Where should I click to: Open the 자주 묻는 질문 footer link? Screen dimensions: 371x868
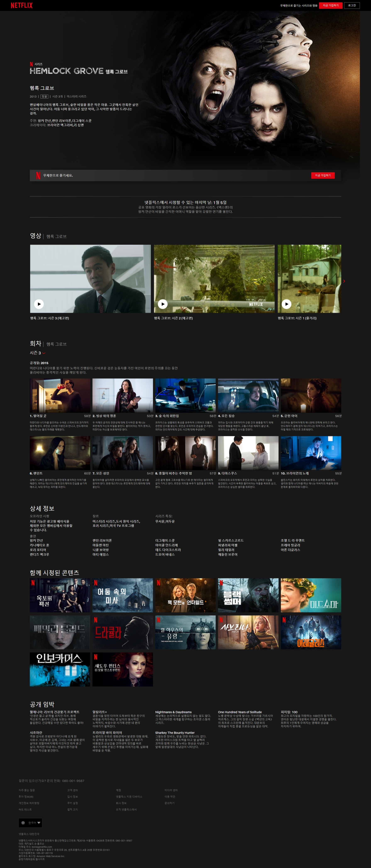(27, 790)
